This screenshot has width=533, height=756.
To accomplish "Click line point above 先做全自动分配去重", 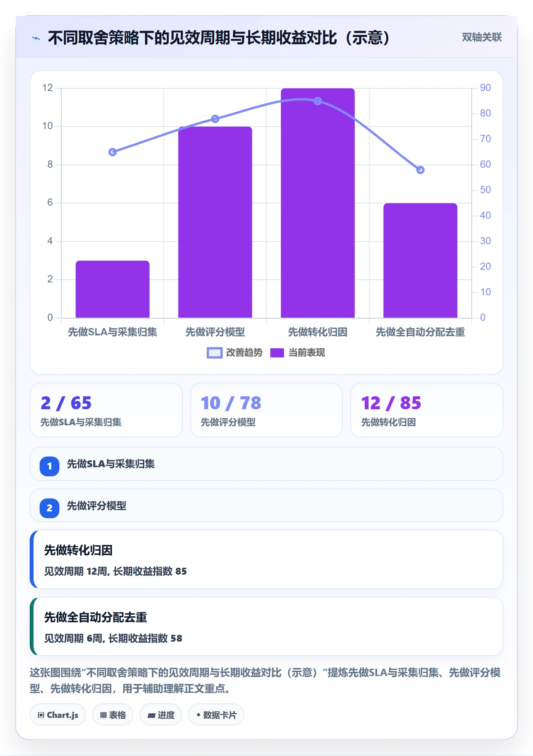I will coord(420,170).
